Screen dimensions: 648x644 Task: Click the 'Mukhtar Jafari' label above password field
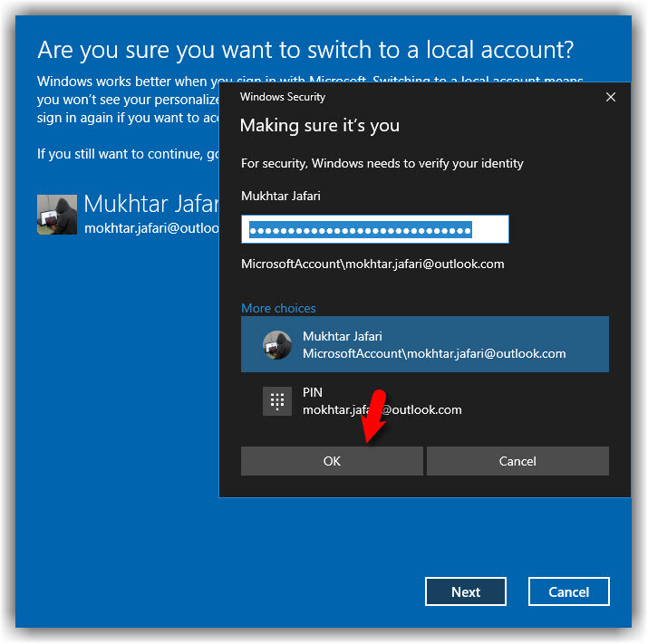click(281, 196)
